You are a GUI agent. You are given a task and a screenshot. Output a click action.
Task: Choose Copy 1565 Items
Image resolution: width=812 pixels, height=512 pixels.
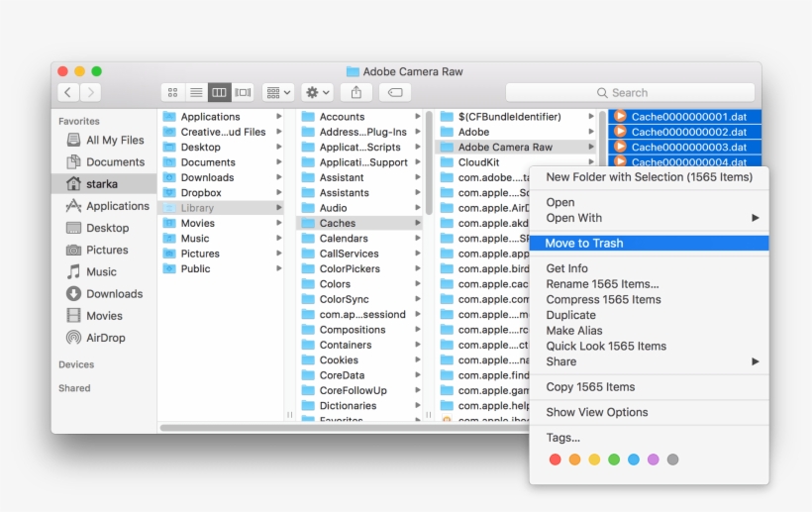click(649, 386)
